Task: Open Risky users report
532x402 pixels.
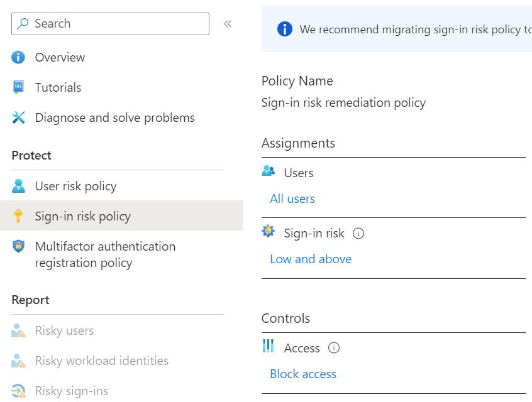Action: pos(64,330)
